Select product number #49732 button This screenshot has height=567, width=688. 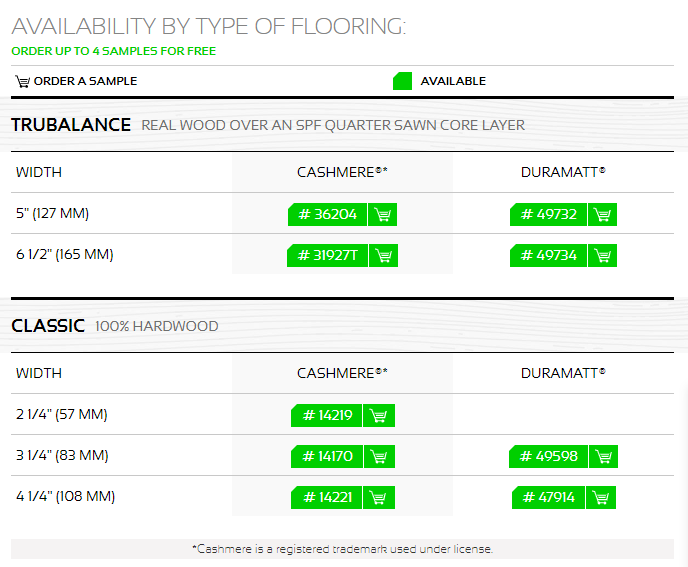[548, 215]
